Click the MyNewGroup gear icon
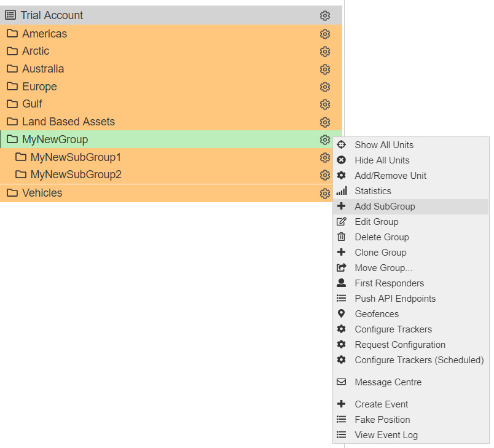Screen dimensions: 494x448 [325, 140]
